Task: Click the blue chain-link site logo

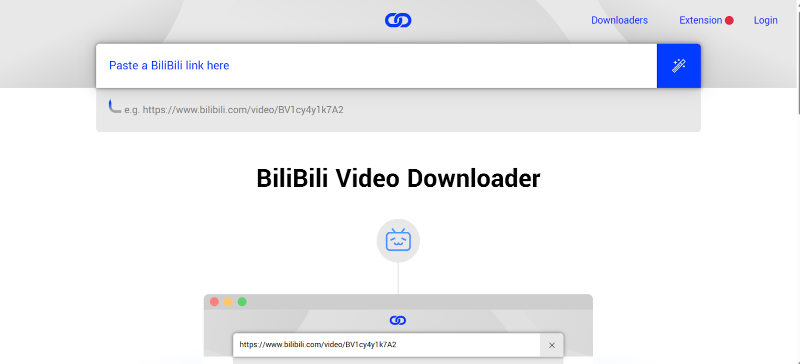Action: (398, 20)
